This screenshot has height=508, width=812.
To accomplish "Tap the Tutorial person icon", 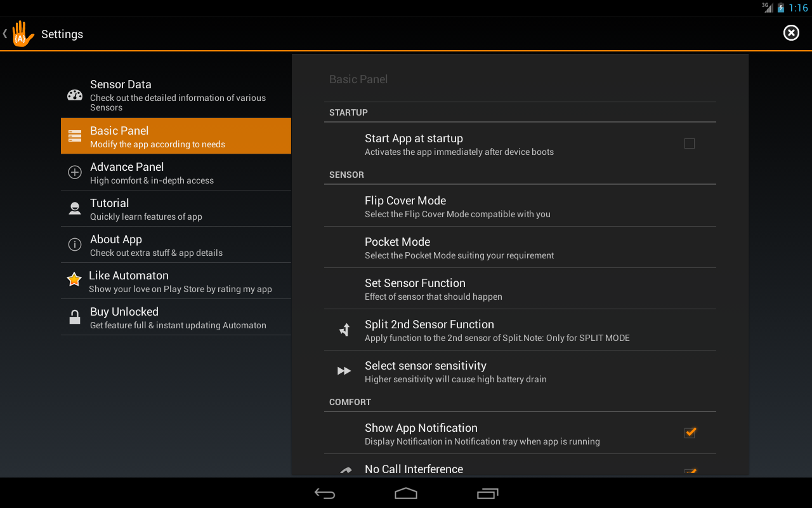I will [x=75, y=208].
